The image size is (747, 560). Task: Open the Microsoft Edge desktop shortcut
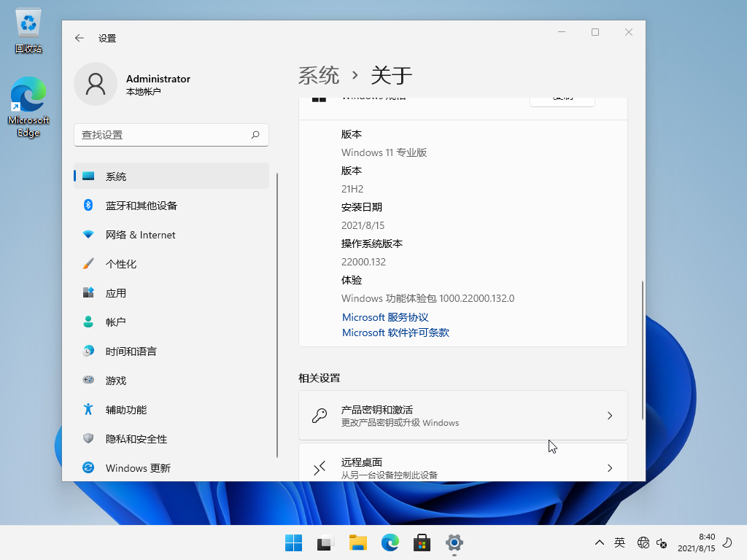28,106
